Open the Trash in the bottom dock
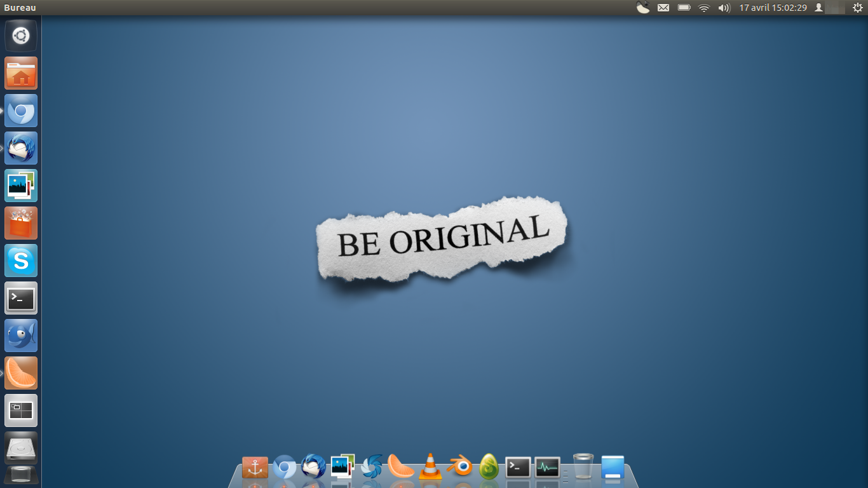 click(x=583, y=467)
